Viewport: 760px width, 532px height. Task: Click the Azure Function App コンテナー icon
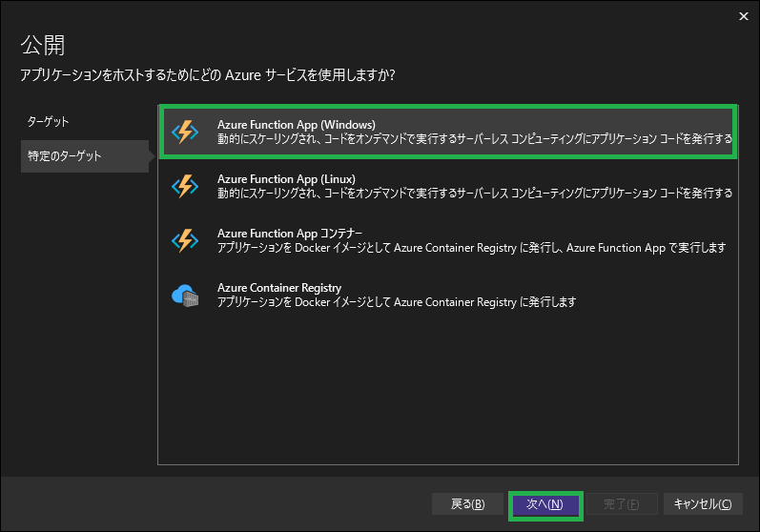pos(184,240)
